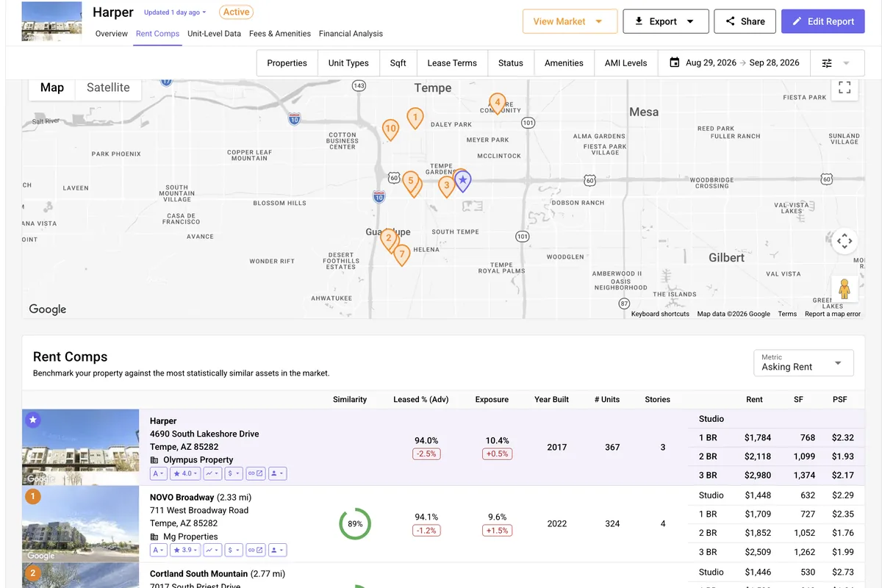Screen dimensions: 882x588
Task: Go to the Fees & Amenities tab
Action: click(280, 34)
